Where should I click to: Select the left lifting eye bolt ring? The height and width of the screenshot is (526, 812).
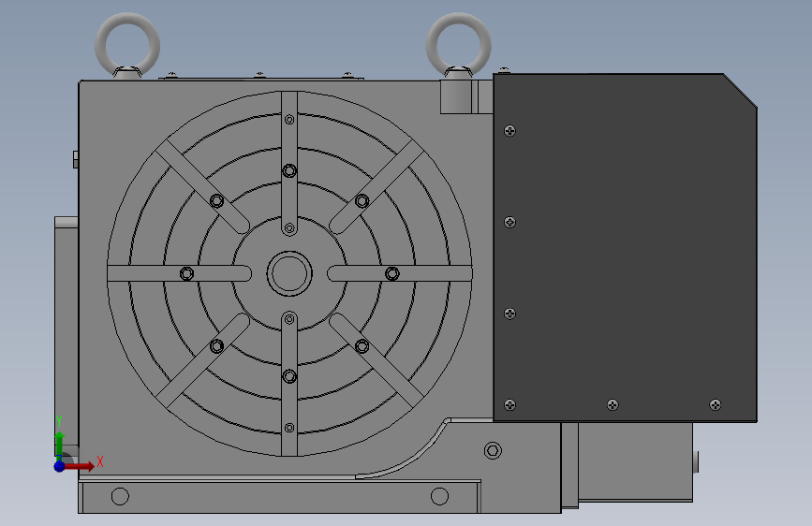click(127, 45)
